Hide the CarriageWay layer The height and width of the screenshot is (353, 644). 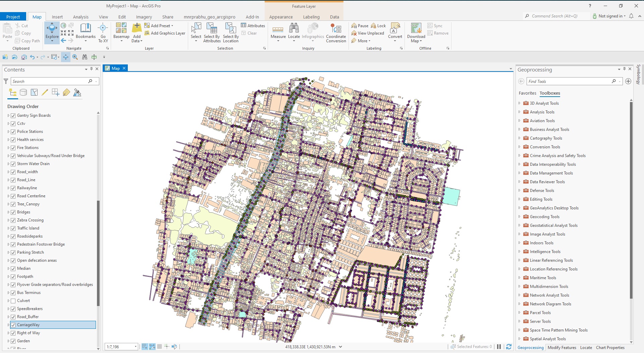(13, 325)
